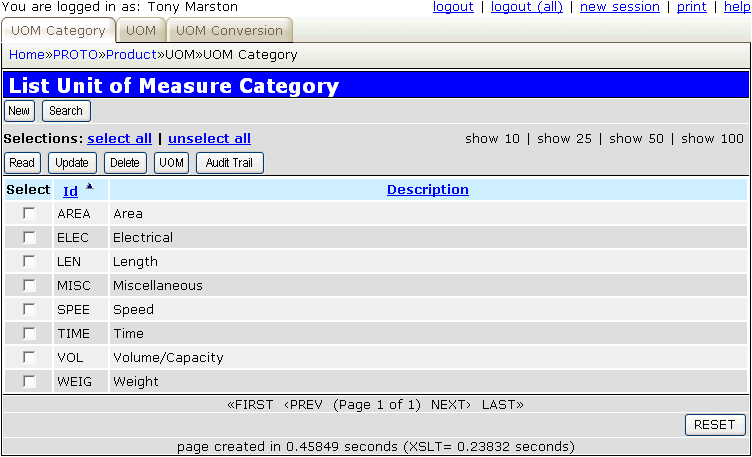Click the unselect all link
The image size is (752, 457).
click(x=209, y=139)
